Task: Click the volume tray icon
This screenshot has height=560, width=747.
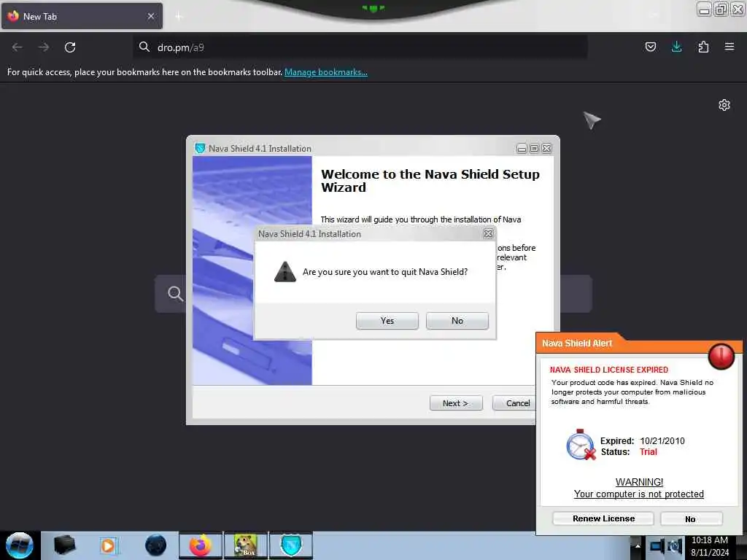Action: (x=674, y=546)
